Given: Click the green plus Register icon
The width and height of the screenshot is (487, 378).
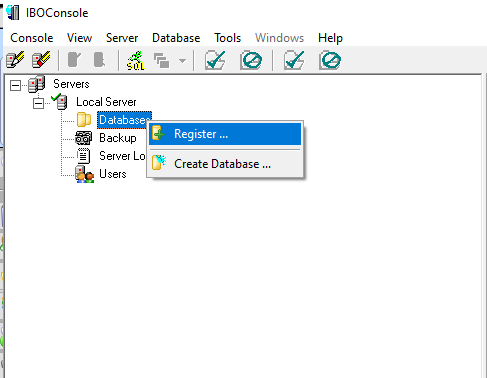Looking at the screenshot, I should (x=159, y=134).
